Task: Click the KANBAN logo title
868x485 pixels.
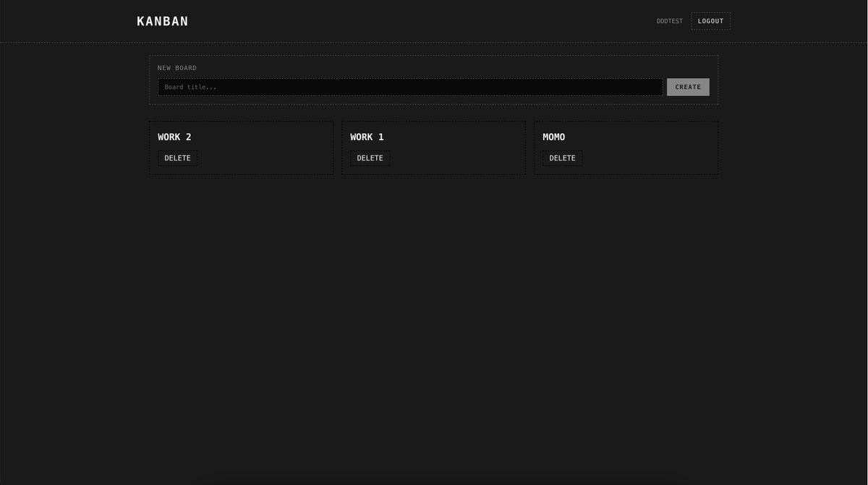Action: [x=162, y=21]
